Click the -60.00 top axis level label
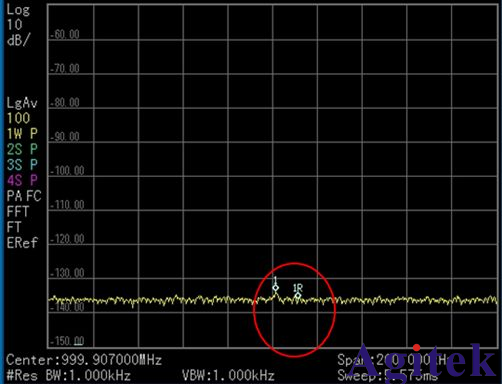Image resolution: width=502 pixels, height=384 pixels. (x=65, y=34)
